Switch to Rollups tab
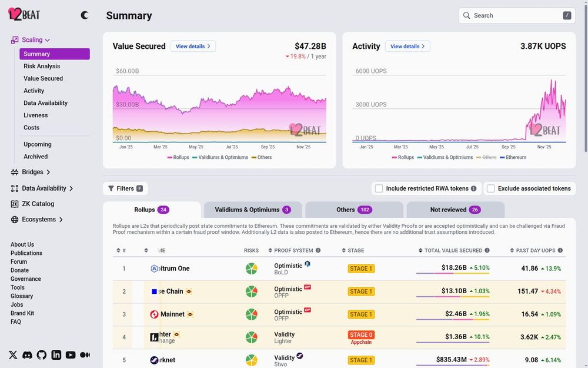Screen dimensions: 588x368 coord(152,210)
